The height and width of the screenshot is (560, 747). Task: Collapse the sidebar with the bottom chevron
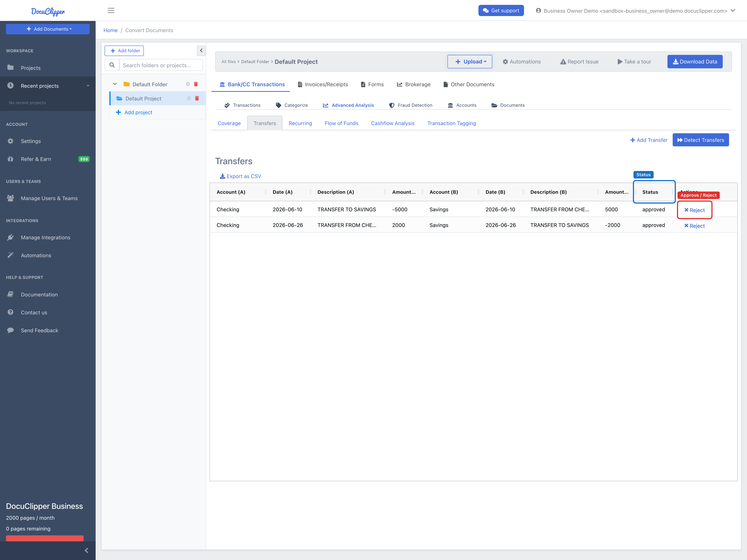point(86,550)
